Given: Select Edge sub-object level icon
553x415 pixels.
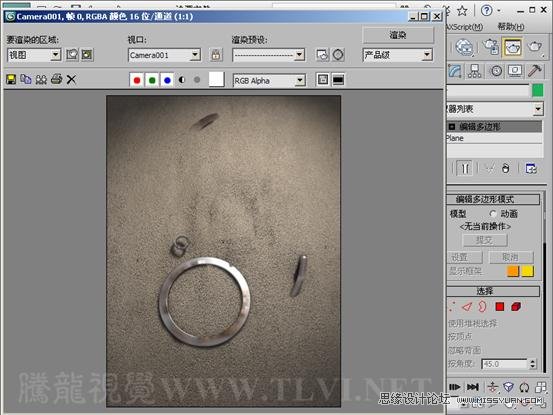Looking at the screenshot, I should [x=467, y=306].
